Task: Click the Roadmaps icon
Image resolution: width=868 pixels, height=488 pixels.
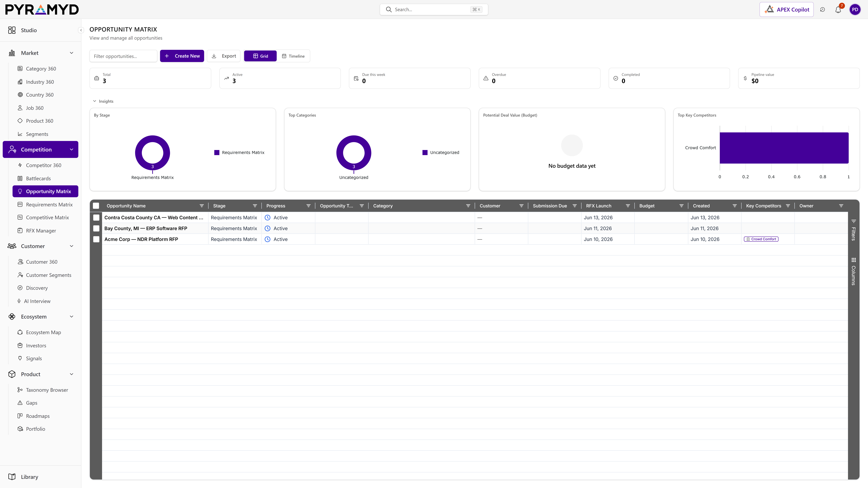Action: pos(20,416)
